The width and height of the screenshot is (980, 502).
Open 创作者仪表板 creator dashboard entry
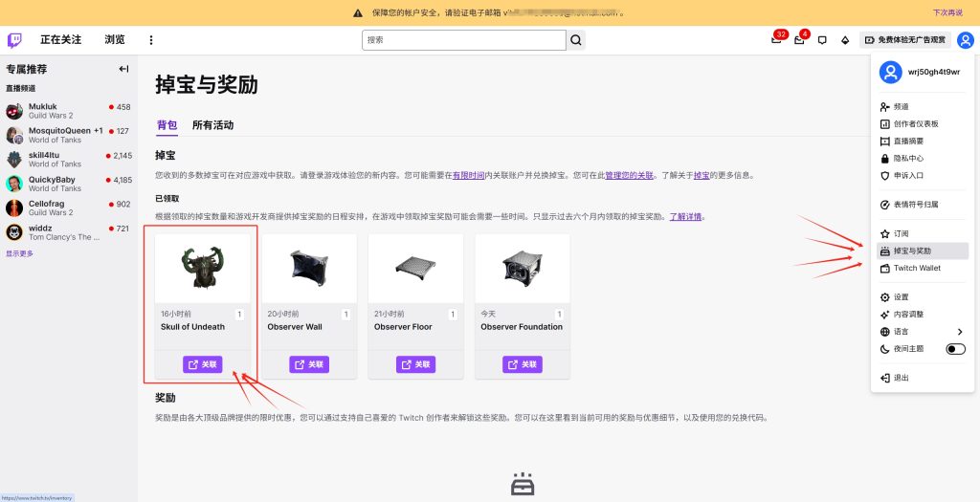tap(924, 123)
